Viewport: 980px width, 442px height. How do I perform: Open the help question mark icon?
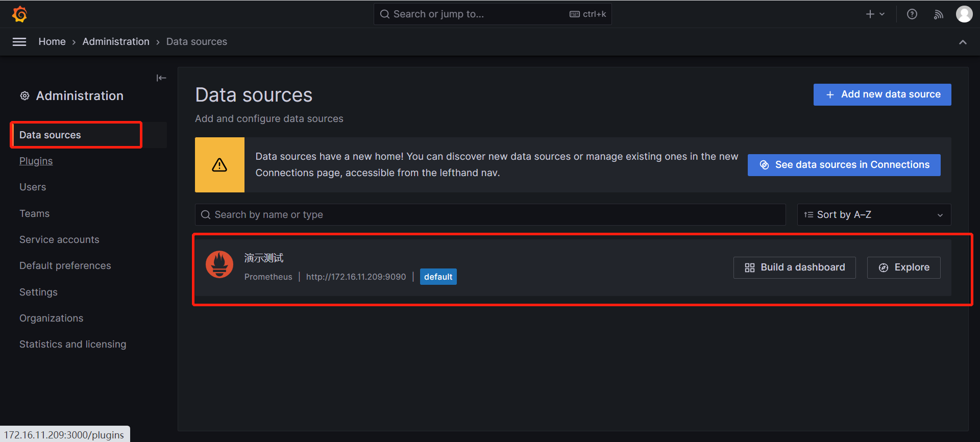pos(912,14)
